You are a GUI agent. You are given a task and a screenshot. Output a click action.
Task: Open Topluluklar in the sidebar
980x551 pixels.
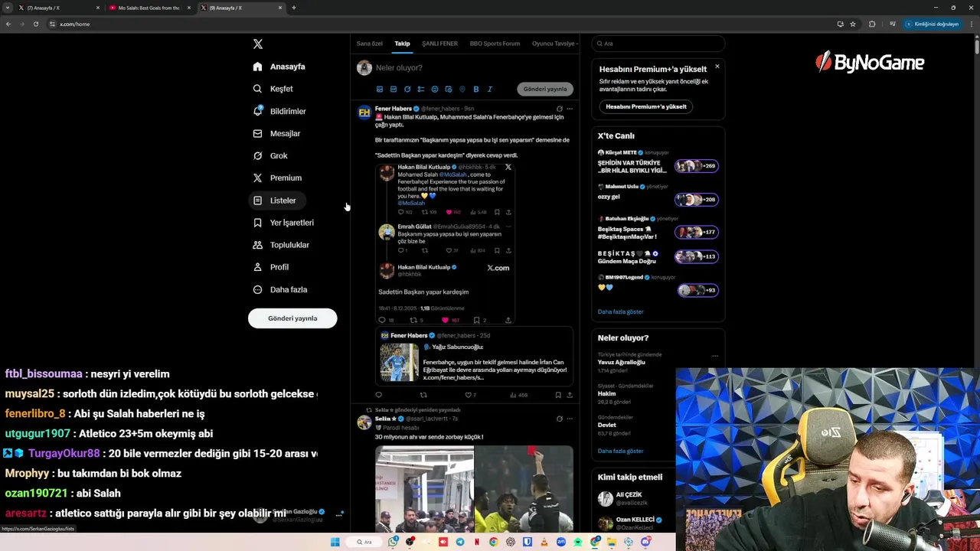[x=281, y=245]
